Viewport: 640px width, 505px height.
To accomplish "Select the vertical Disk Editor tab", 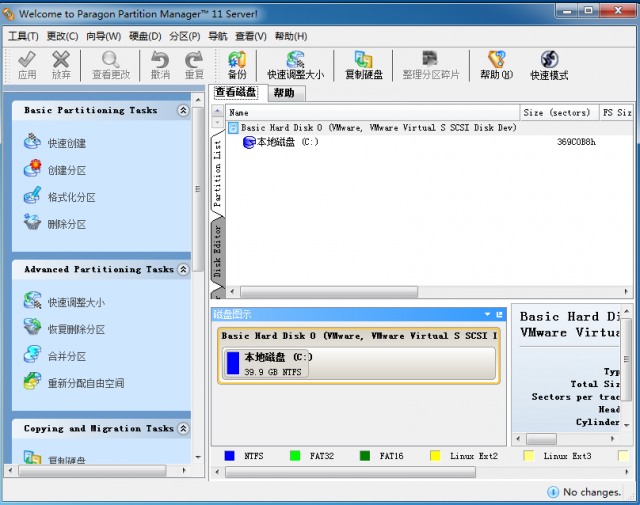I will 218,251.
